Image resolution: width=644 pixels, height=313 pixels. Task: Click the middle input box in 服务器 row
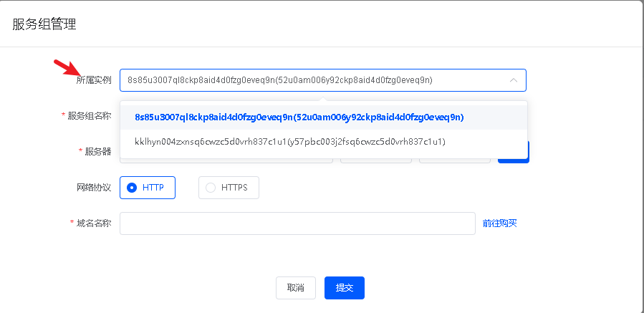tap(375, 159)
